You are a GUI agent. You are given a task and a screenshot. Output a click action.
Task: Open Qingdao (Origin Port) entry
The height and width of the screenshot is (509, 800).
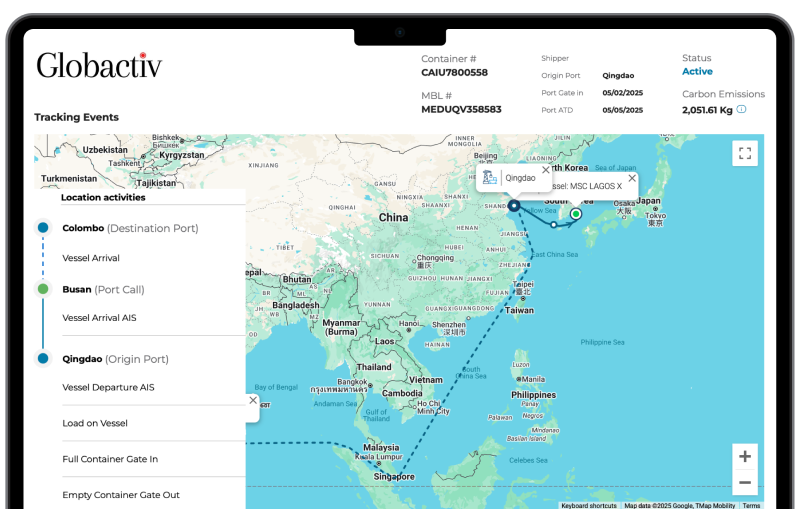click(115, 359)
